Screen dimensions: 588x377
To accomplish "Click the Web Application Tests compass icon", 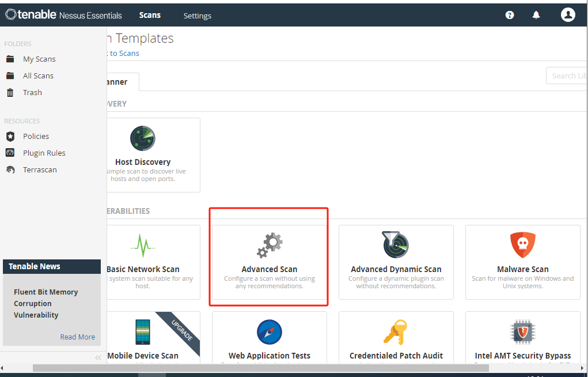I will tap(270, 332).
